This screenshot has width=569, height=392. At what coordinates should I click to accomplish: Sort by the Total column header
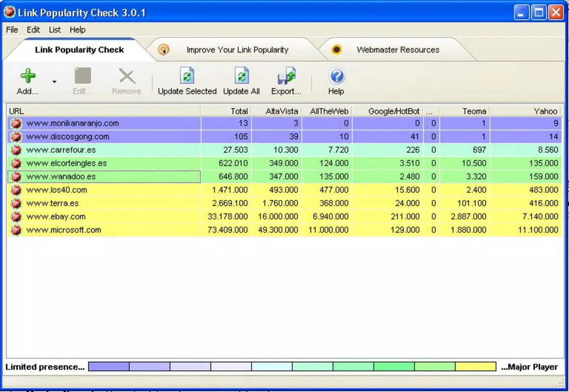click(226, 111)
